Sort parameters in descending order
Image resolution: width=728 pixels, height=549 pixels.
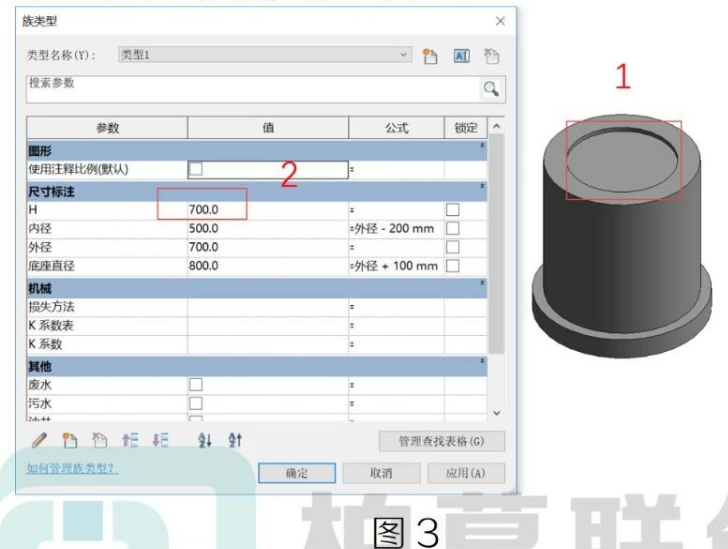tap(235, 440)
